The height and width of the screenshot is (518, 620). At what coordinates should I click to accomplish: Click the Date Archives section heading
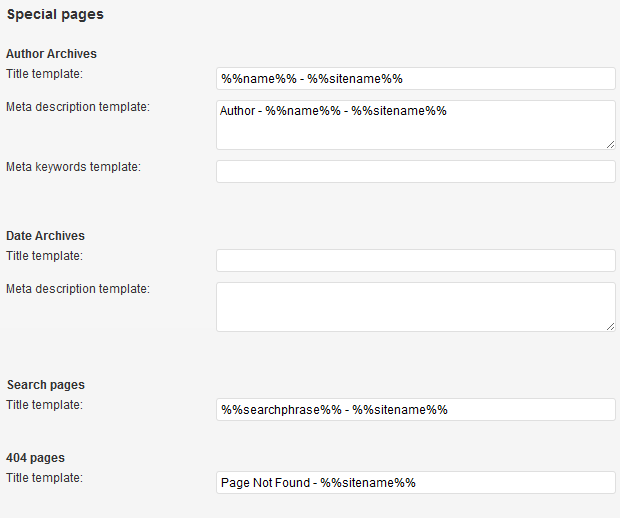tap(45, 236)
